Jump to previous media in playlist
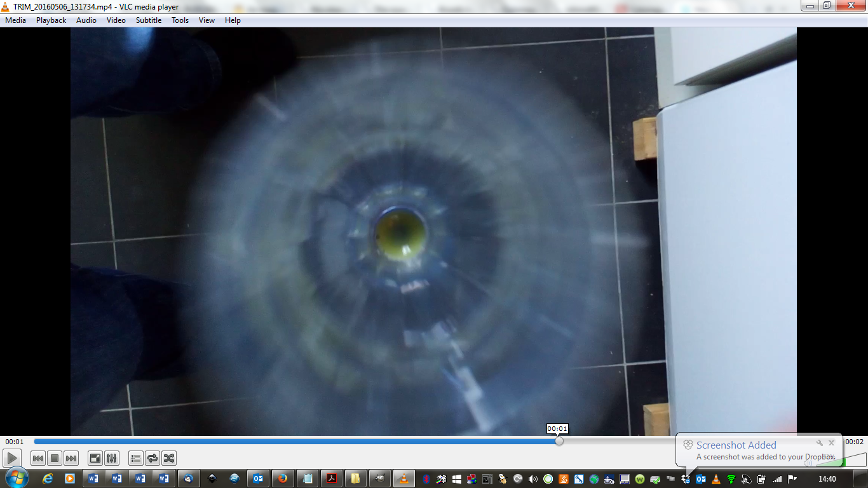868x488 pixels. 38,458
